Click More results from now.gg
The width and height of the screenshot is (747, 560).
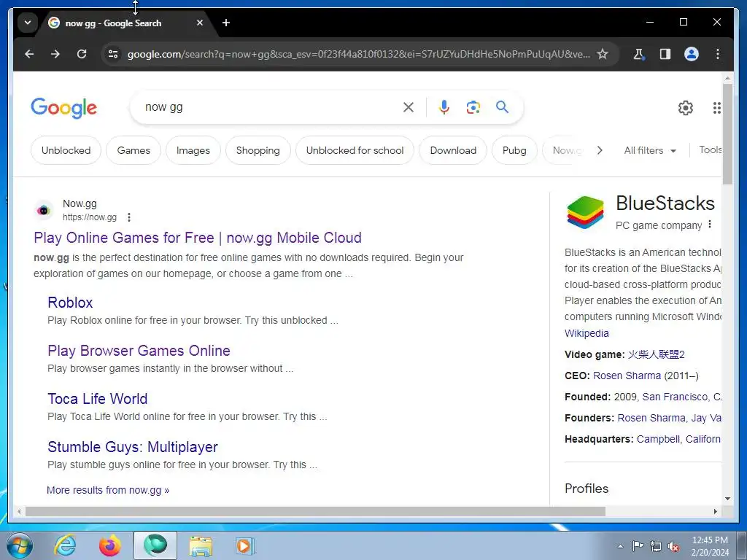(108, 490)
